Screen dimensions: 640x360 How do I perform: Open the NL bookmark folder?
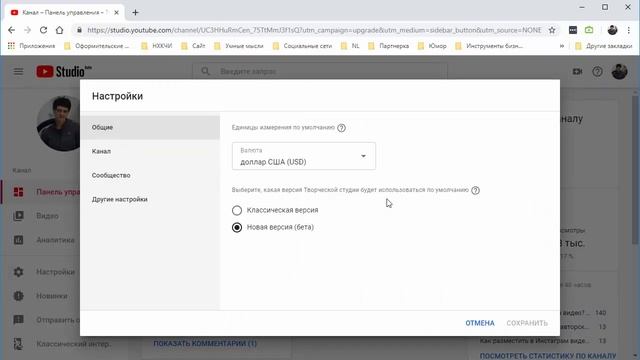click(351, 46)
